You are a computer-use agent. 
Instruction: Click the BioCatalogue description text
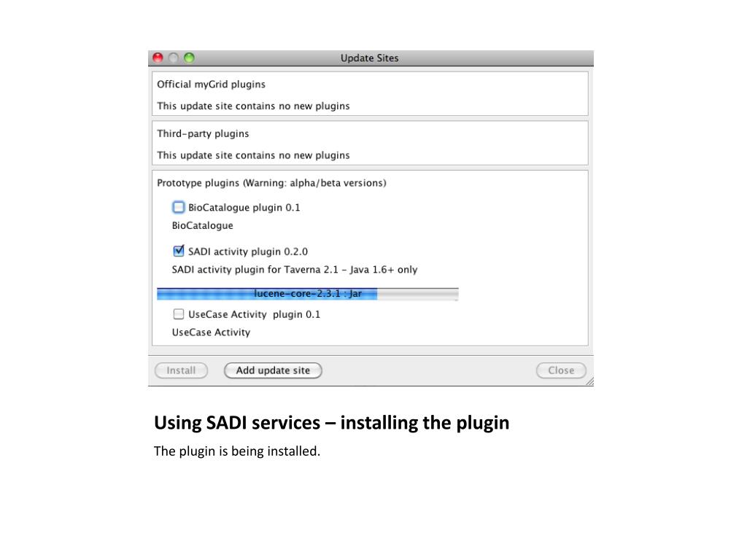[x=203, y=225]
